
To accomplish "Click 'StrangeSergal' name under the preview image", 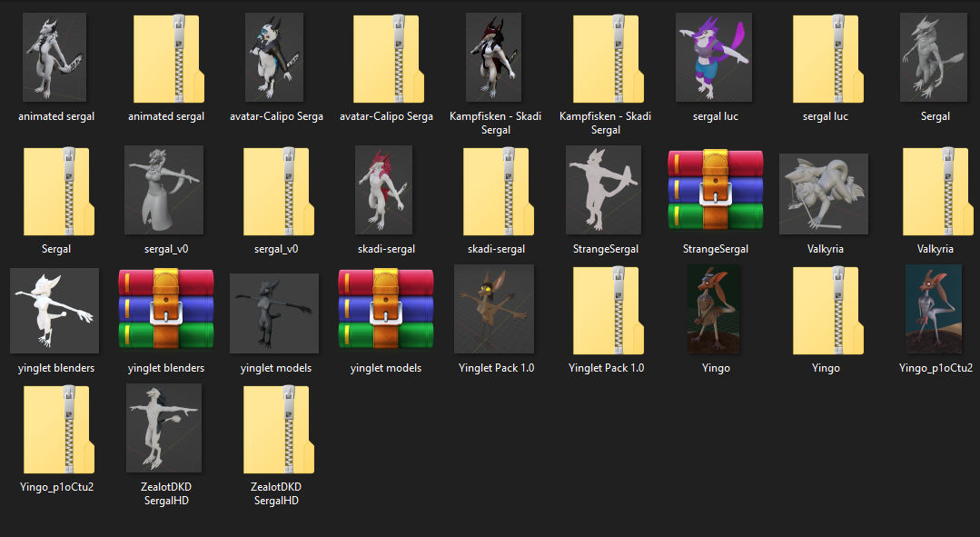I will coord(606,249).
